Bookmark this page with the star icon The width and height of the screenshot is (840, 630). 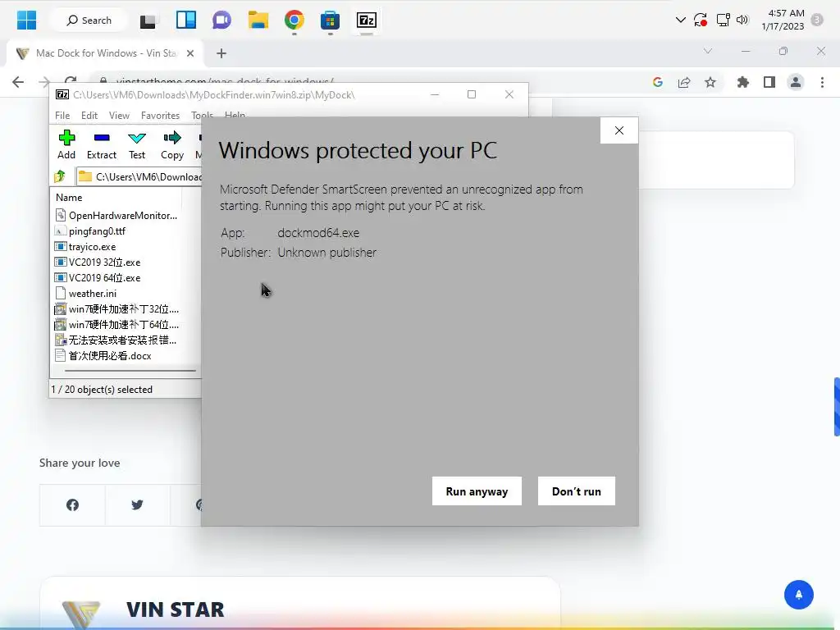710,82
